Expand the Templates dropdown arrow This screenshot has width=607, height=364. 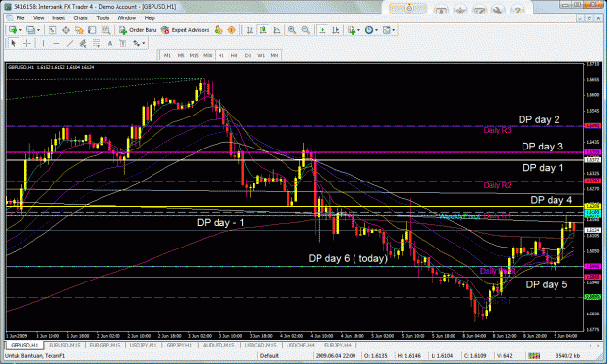[393, 30]
